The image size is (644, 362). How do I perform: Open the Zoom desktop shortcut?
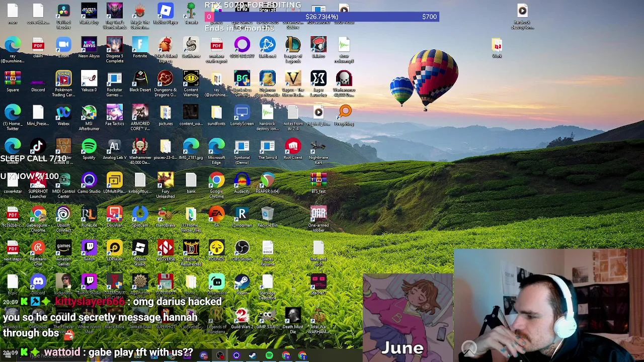coord(63,48)
